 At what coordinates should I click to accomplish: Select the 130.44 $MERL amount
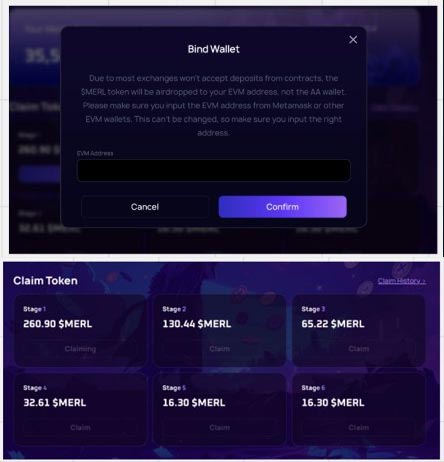[197, 324]
